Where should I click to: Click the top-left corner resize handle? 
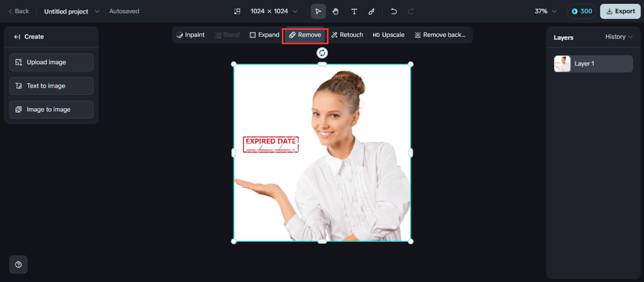click(x=233, y=64)
